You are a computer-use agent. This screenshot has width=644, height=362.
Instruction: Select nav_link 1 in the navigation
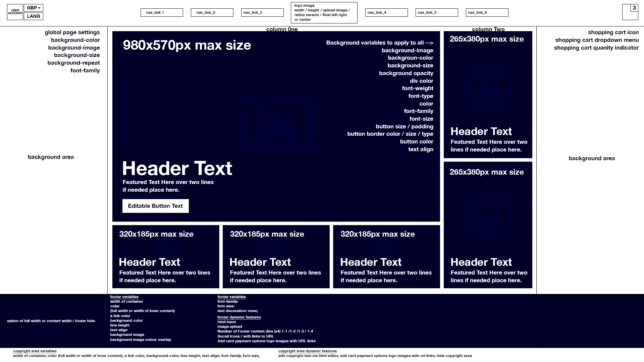[161, 12]
